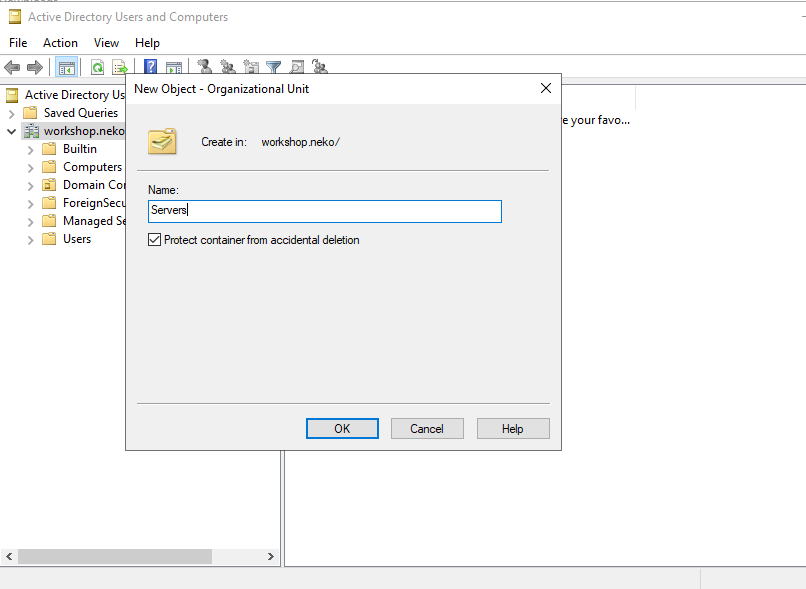Image resolution: width=806 pixels, height=589 pixels.
Task: Click the Show/Hide Action Pane icon
Action: (x=174, y=67)
